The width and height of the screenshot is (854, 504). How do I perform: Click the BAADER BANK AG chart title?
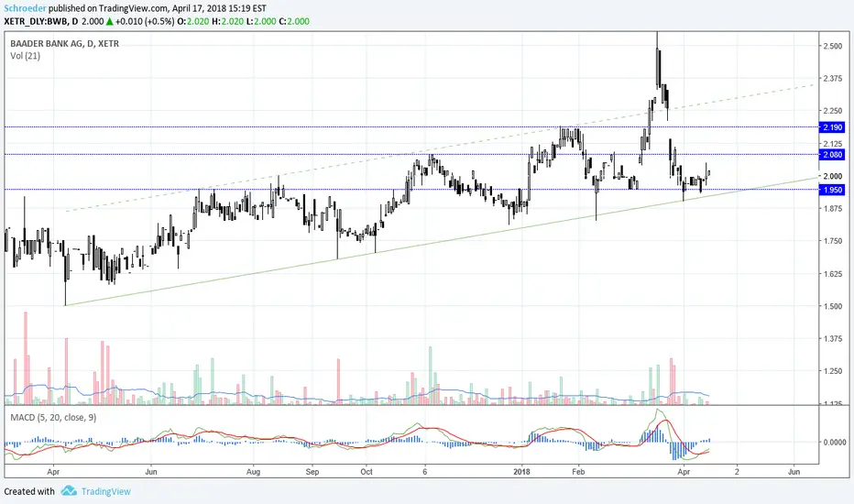coord(64,44)
